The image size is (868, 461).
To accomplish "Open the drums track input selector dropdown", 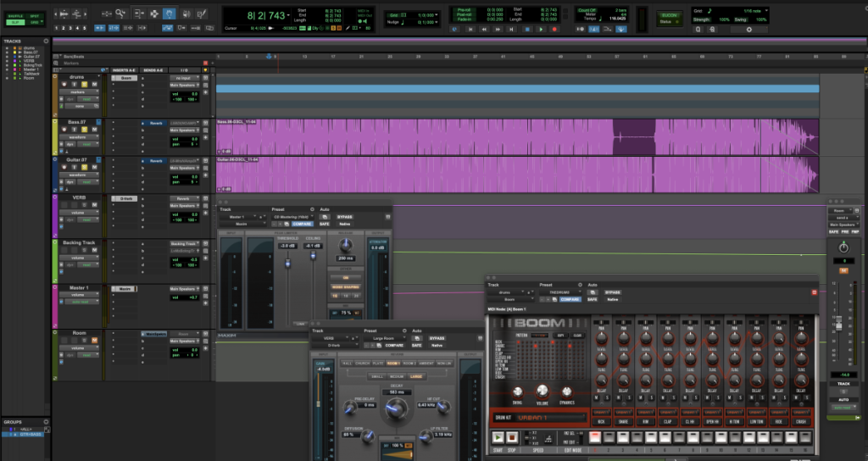I will point(183,78).
